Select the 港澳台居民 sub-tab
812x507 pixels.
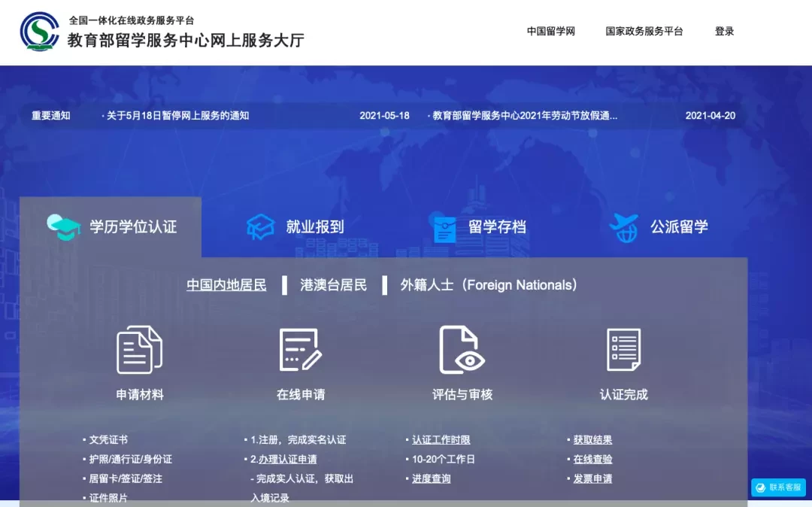[334, 285]
